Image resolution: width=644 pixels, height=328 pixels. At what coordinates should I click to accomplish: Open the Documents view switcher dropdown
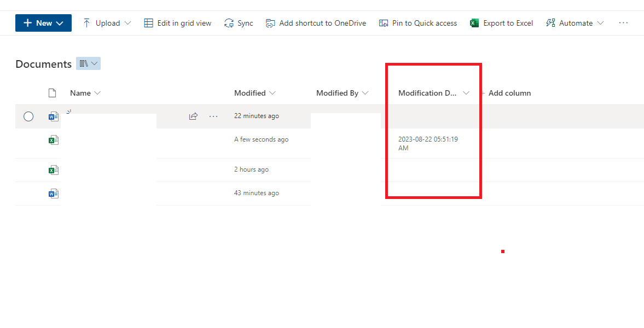tap(88, 63)
